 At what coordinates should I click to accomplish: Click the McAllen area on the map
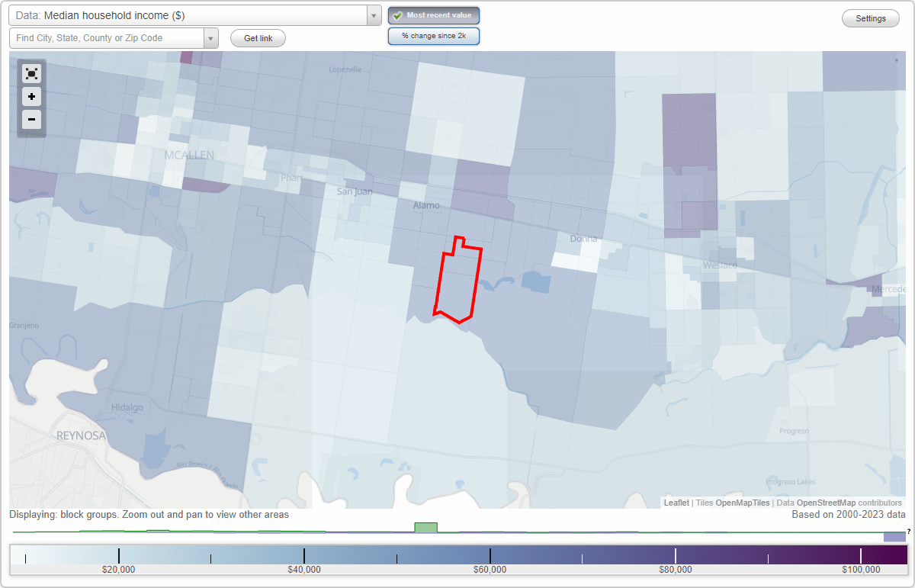(189, 155)
